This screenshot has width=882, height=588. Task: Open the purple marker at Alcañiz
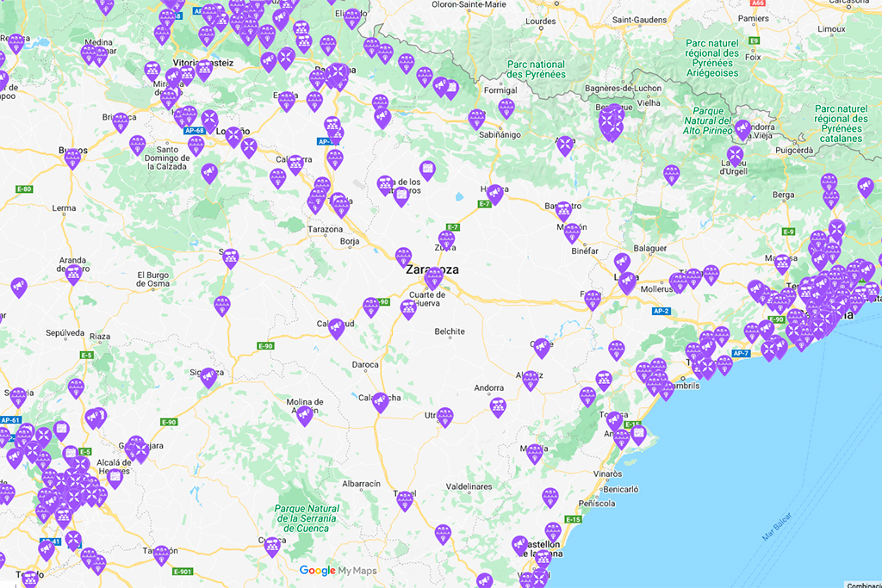coord(531,380)
